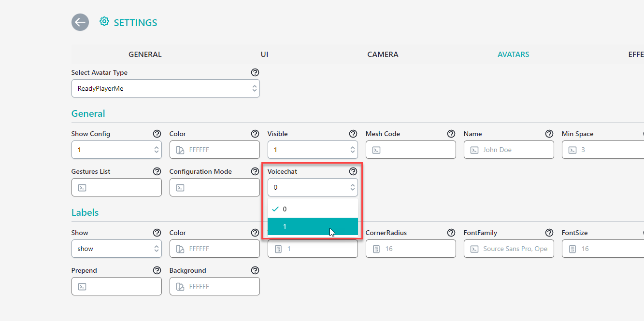Click the Min Space input field
644x321 pixels.
[x=603, y=150]
